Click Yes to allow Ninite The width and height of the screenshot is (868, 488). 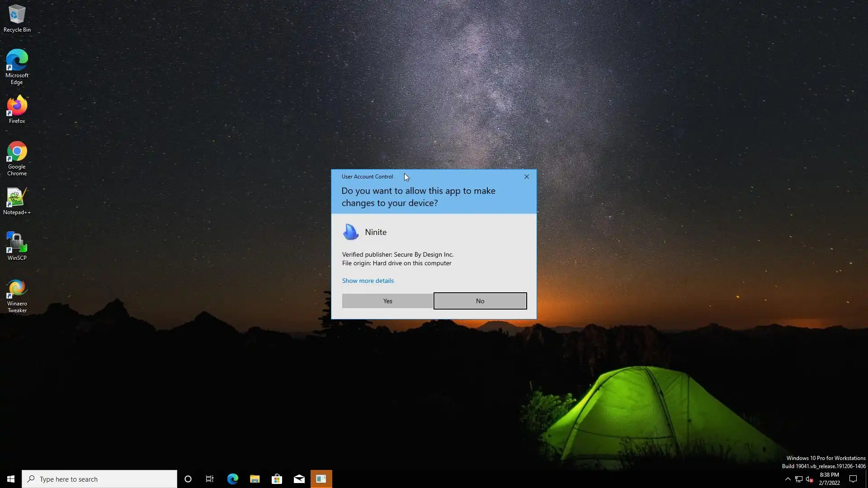click(387, 301)
